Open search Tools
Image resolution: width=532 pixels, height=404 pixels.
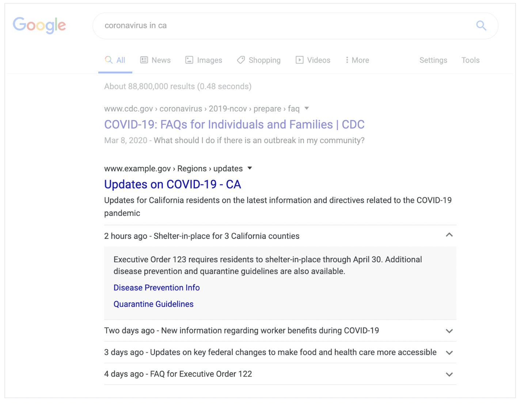click(x=471, y=60)
